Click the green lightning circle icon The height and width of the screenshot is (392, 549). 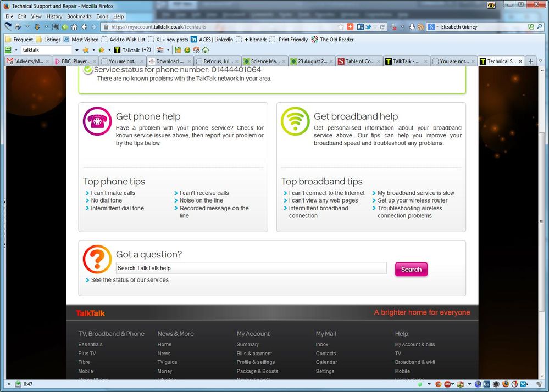[187, 50]
